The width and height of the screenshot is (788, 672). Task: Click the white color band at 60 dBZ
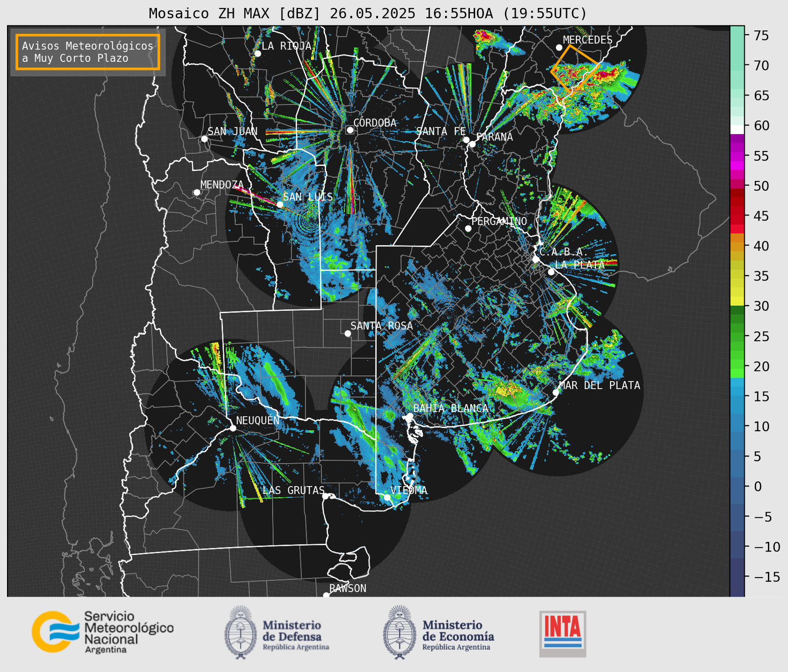[737, 129]
